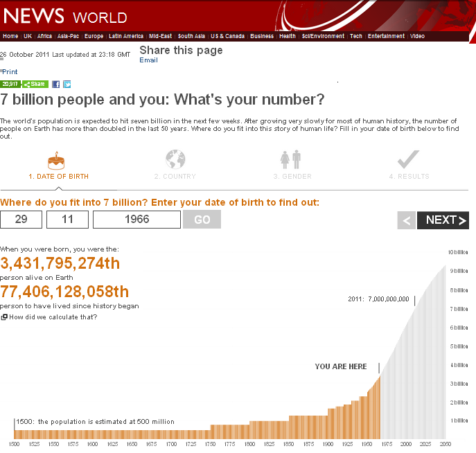Open the Latin America section
This screenshot has width=476, height=453.
coord(126,36)
